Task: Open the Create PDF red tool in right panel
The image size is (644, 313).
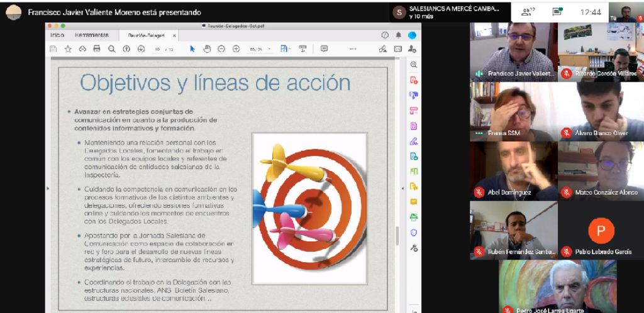Action: (414, 80)
